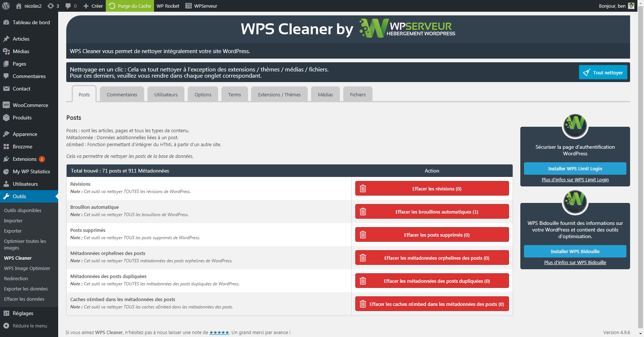Click the Médias sidebar icon
The width and height of the screenshot is (644, 337).
pos(6,51)
